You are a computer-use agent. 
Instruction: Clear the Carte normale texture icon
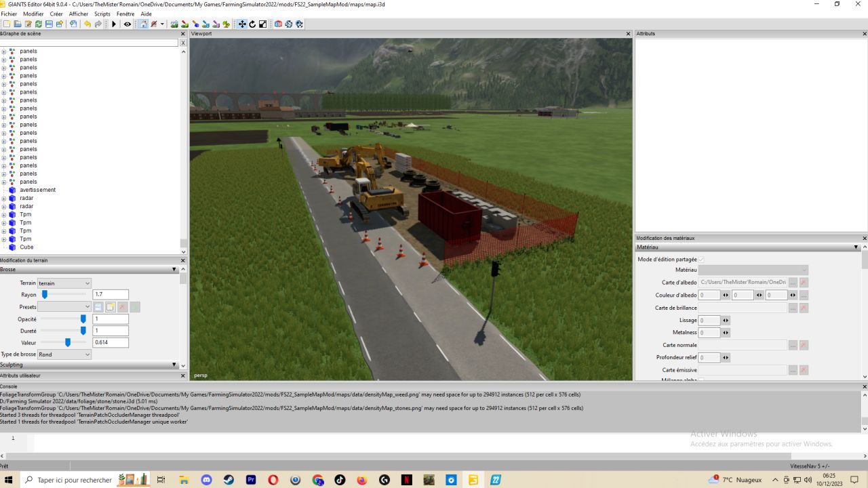(804, 345)
